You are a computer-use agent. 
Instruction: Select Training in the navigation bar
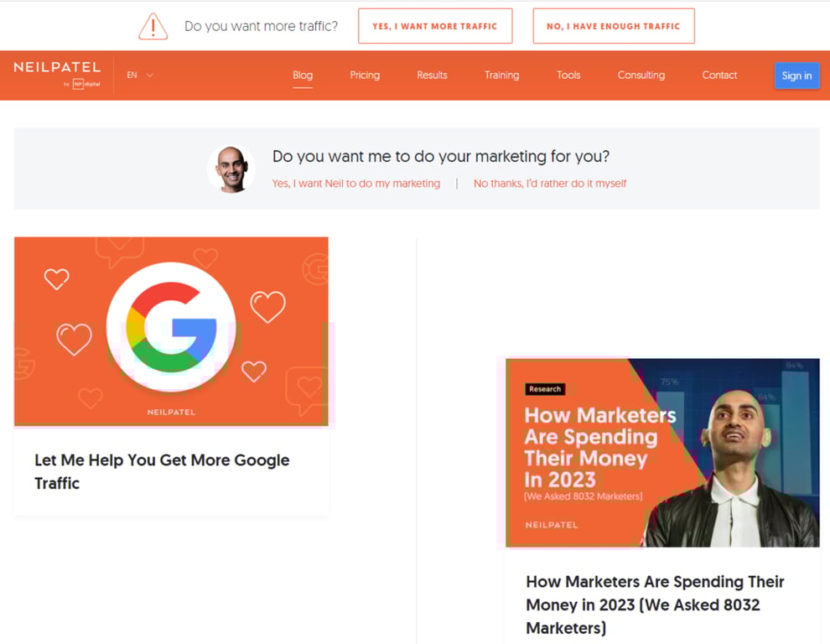pyautogui.click(x=501, y=75)
